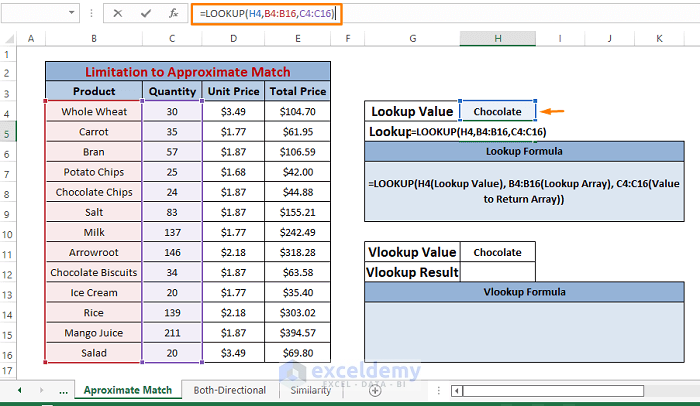Open Insert Function fx dialog

pos(173,13)
